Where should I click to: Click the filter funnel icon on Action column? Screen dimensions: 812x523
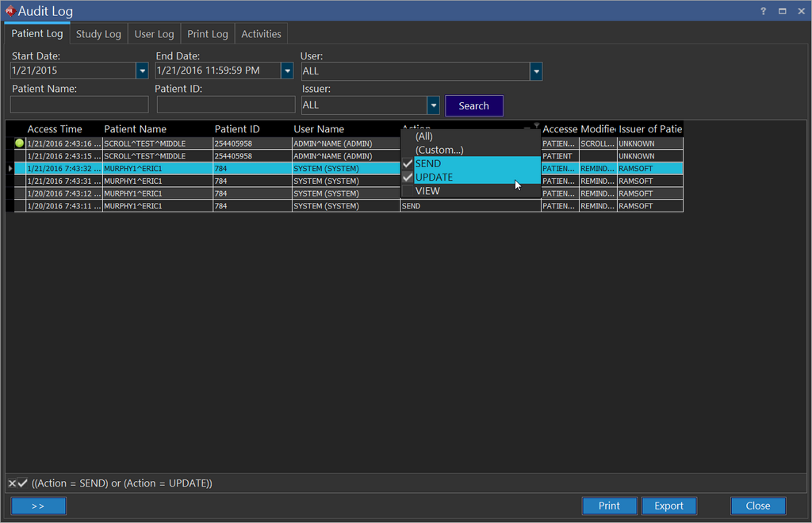pos(536,125)
